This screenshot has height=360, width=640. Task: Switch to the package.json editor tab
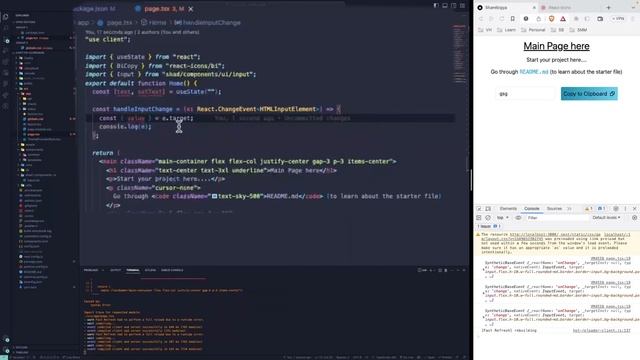point(95,9)
